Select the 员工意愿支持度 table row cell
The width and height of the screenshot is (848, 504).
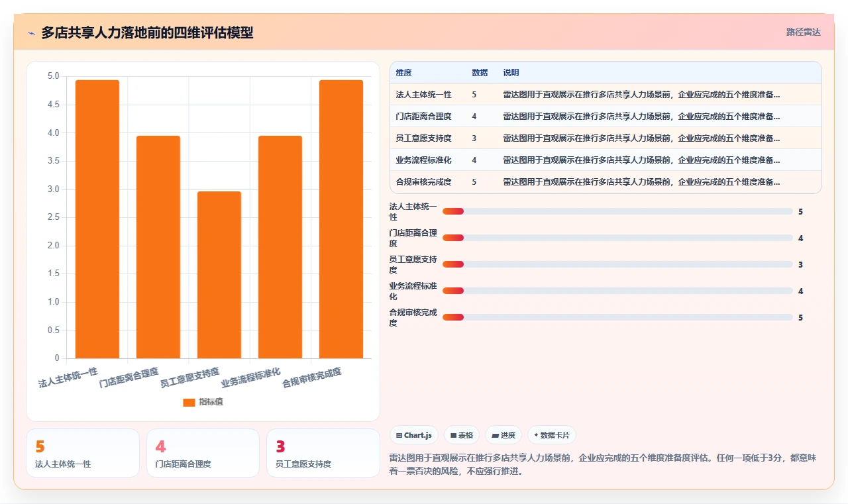pos(424,138)
